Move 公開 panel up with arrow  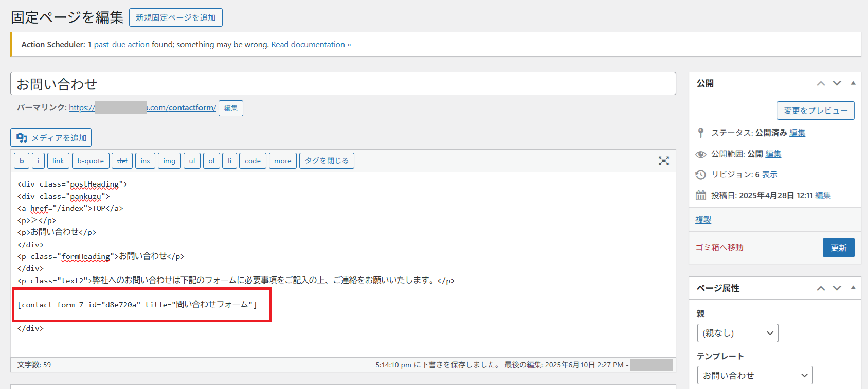(821, 83)
